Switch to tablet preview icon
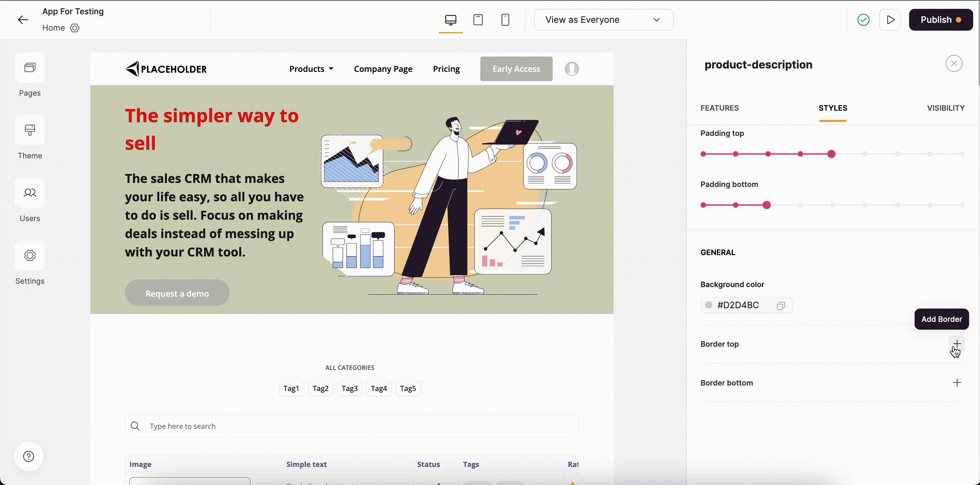Viewport: 980px width, 485px height. [x=478, y=20]
